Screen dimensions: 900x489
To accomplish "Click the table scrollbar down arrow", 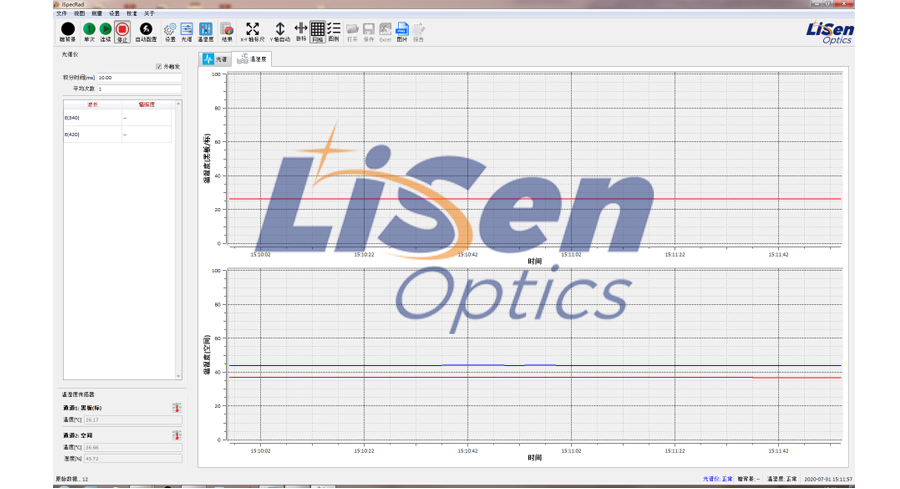I will [179, 376].
